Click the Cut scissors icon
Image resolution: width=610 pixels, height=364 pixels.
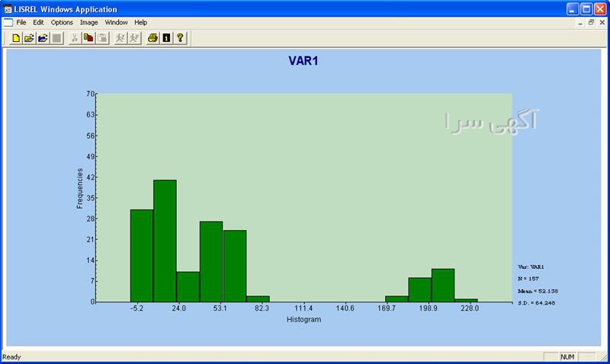[74, 38]
